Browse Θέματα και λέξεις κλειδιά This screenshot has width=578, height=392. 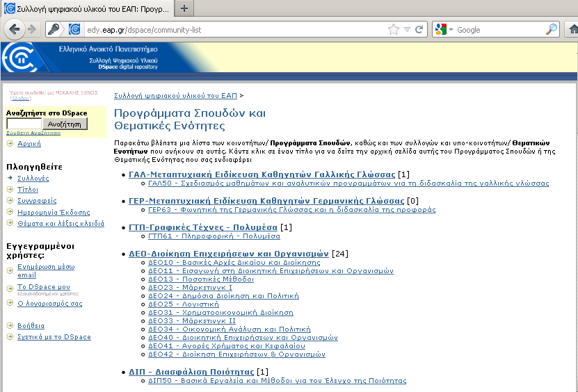pos(61,224)
